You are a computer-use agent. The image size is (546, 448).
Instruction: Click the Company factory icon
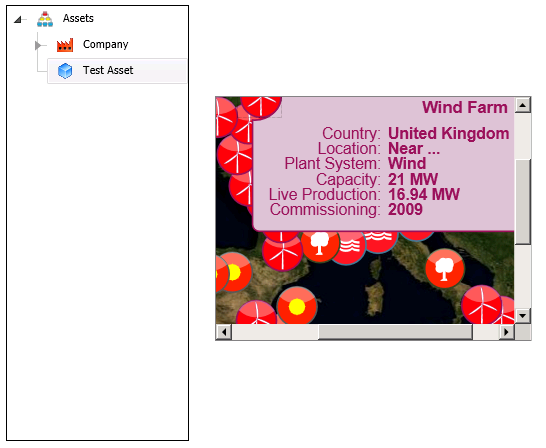pos(65,45)
